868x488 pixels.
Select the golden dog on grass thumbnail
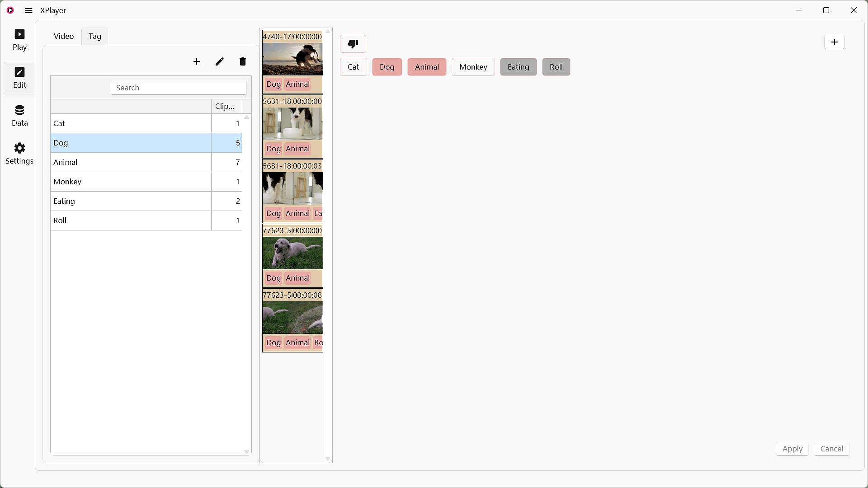292,253
